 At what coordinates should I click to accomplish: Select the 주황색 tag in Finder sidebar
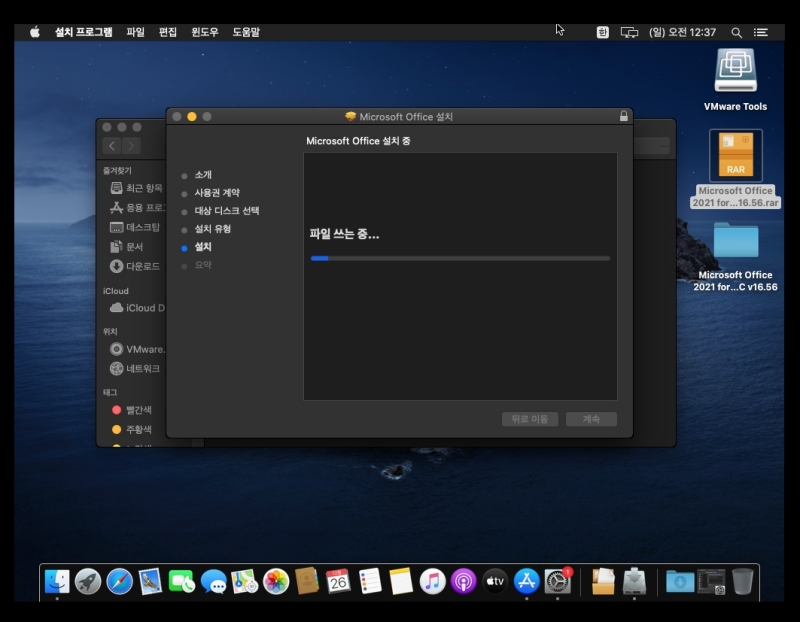(x=132, y=429)
